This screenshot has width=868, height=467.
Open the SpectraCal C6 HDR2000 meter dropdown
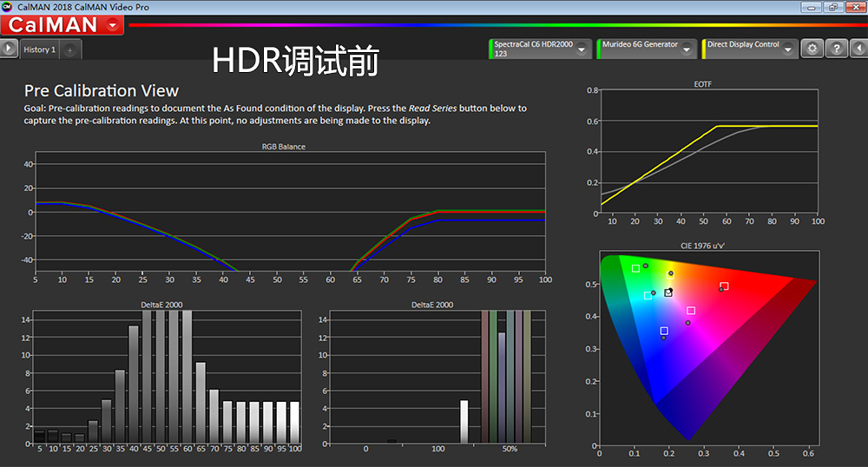tap(582, 49)
